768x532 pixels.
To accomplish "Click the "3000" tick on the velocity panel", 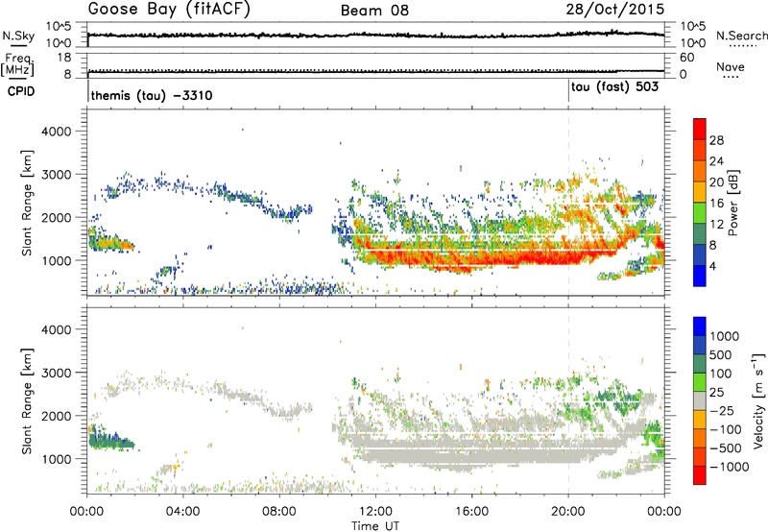I will coord(57,373).
